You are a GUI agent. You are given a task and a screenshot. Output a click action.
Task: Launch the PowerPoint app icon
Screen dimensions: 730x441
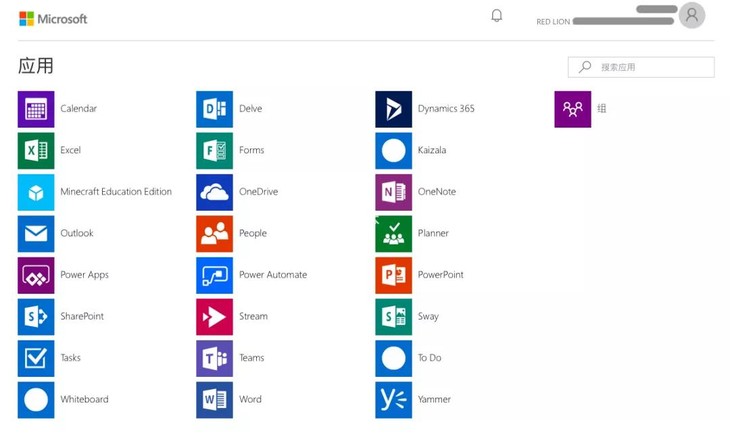tap(393, 275)
